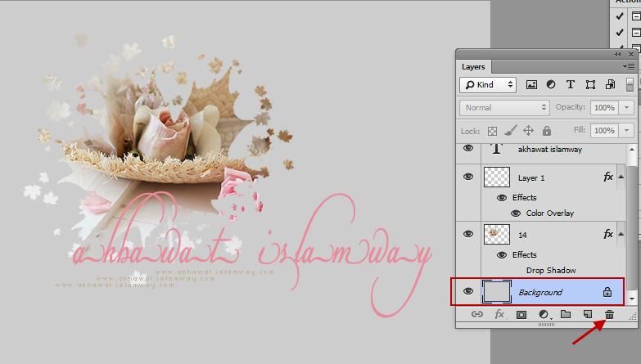Add a layer style fx button

(499, 314)
